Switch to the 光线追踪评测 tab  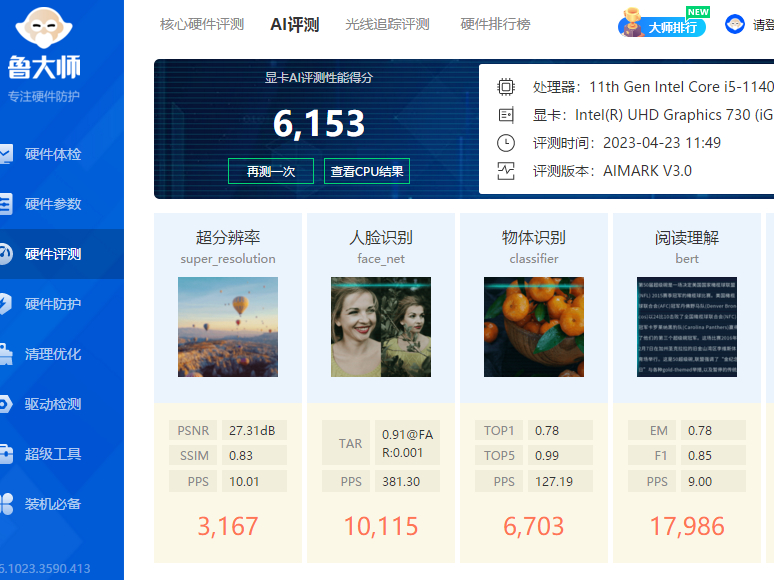click(x=387, y=24)
